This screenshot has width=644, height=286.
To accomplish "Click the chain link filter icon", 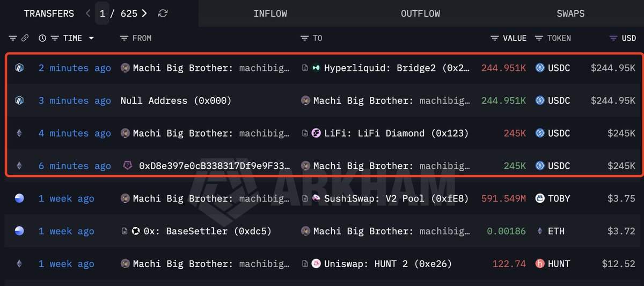I will click(25, 38).
